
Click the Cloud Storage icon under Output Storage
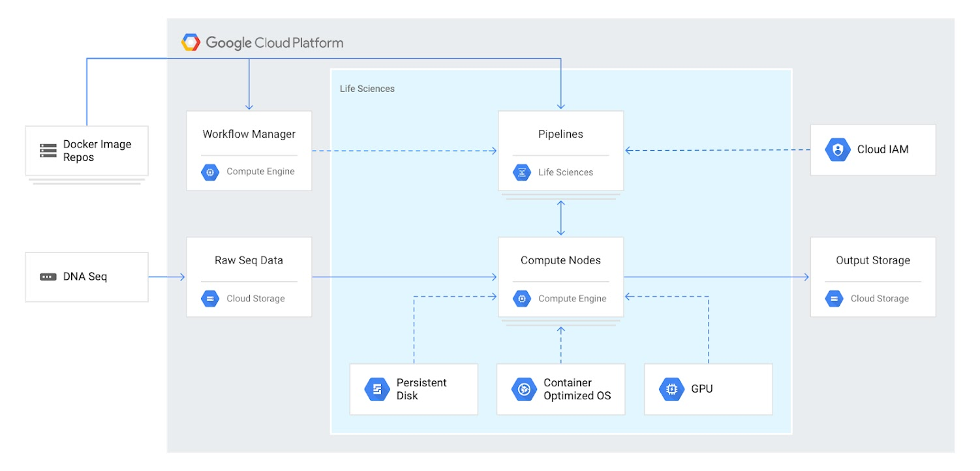(x=834, y=299)
